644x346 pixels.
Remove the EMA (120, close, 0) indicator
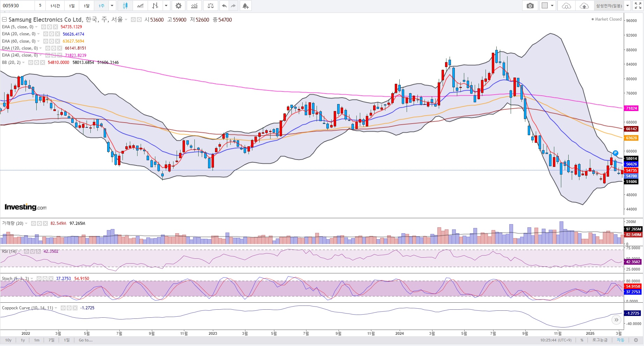point(60,48)
